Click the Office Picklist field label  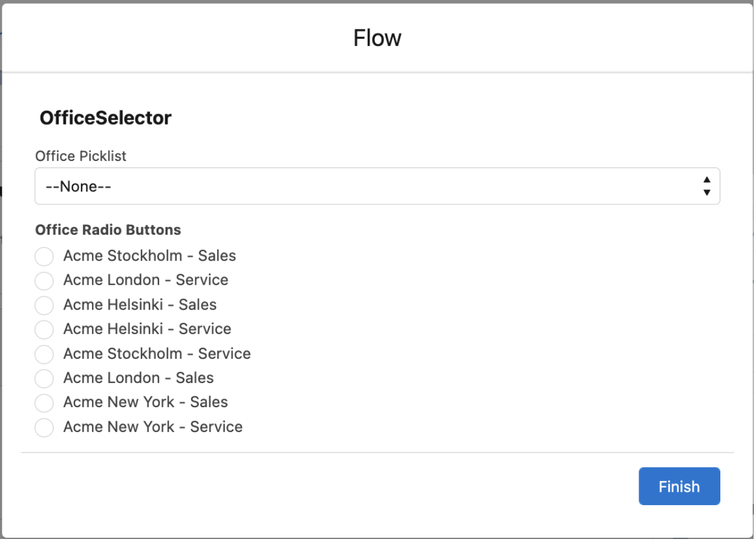[x=80, y=156]
